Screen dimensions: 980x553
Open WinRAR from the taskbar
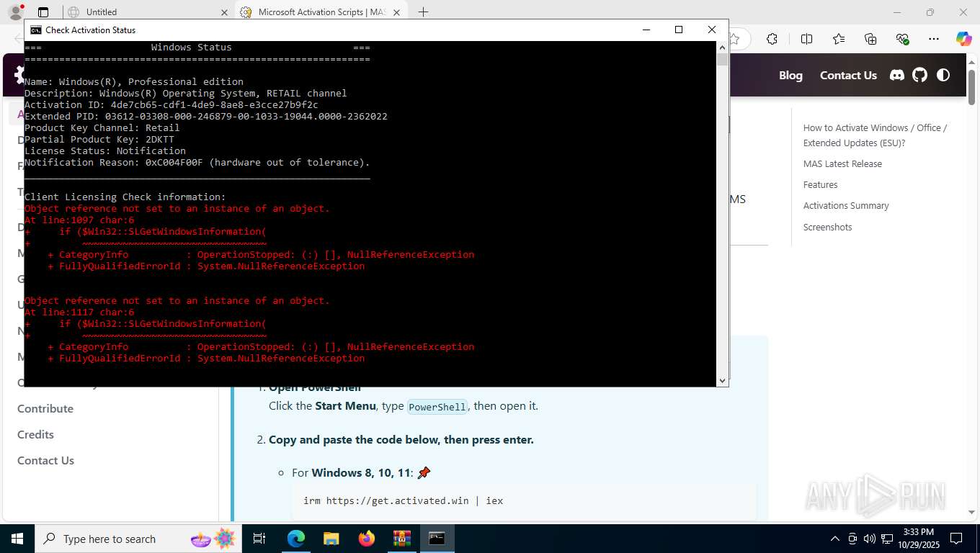point(401,539)
